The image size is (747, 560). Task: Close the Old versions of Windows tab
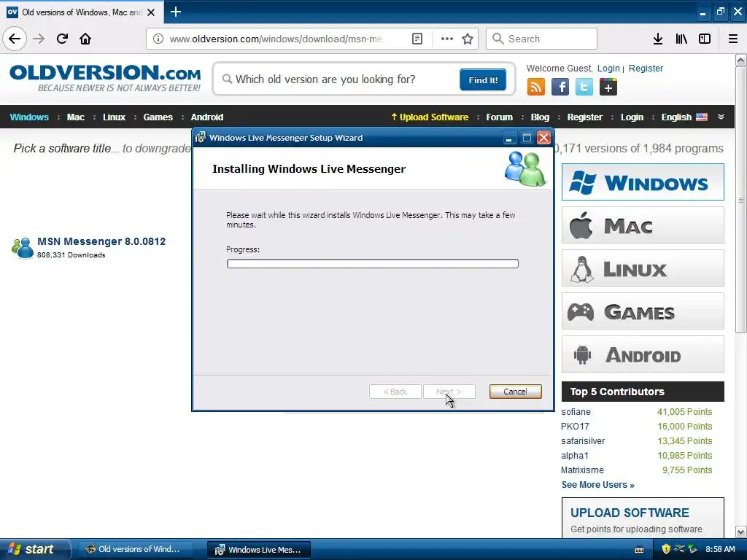point(151,12)
